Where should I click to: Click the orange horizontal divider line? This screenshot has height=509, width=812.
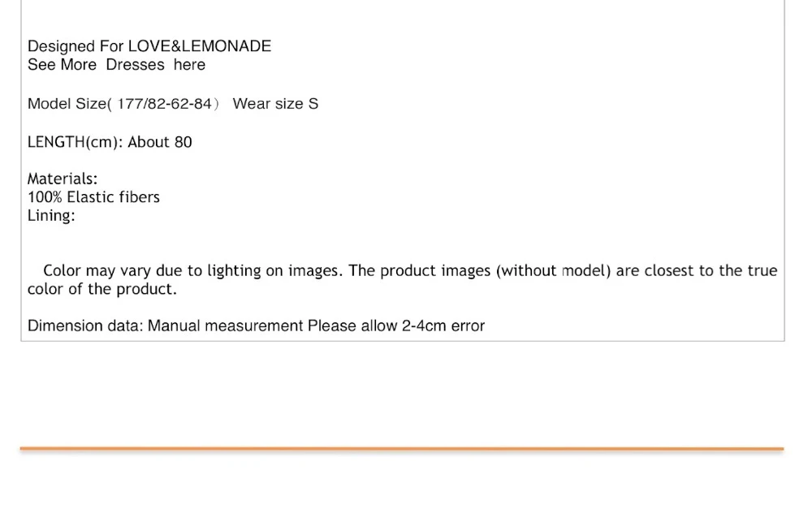(x=402, y=449)
